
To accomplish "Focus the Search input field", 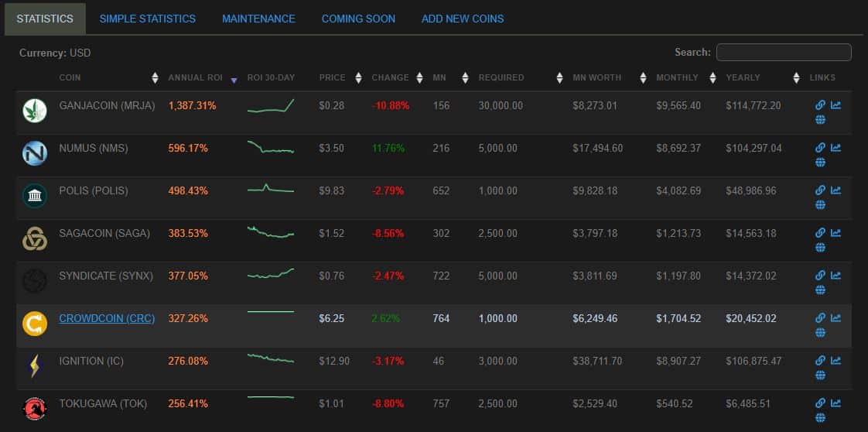I will pyautogui.click(x=784, y=53).
